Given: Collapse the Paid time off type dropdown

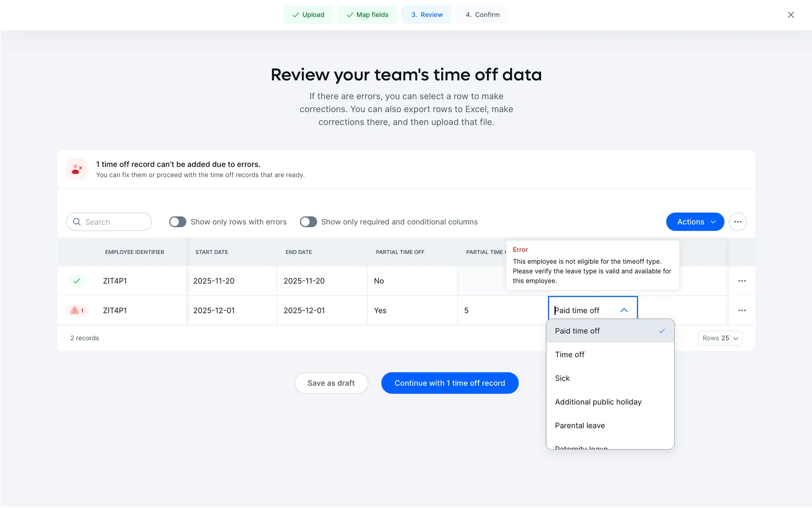Looking at the screenshot, I should pos(624,310).
